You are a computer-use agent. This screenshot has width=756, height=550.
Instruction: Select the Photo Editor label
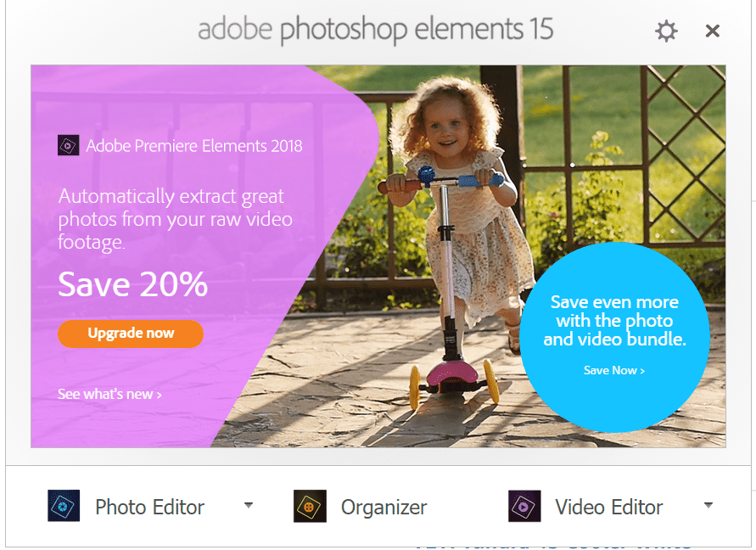point(150,507)
